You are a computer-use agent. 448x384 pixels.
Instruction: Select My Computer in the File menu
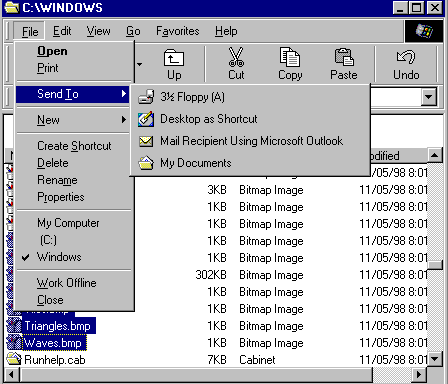(74, 223)
